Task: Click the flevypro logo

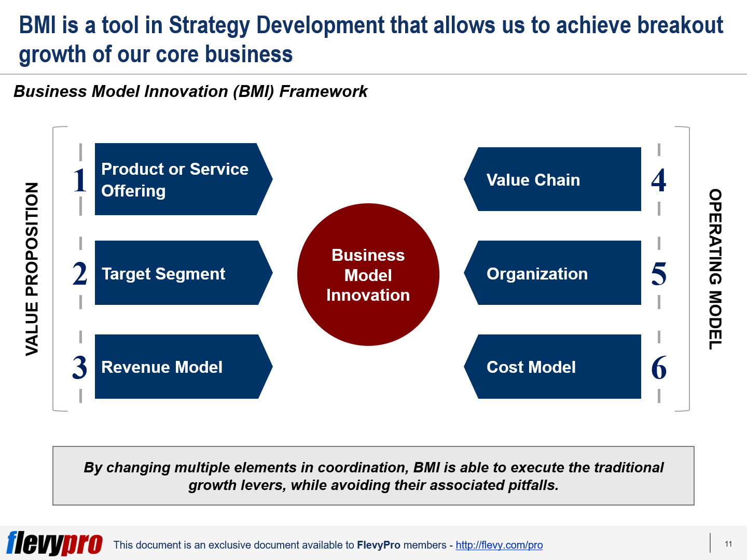Action: [x=54, y=543]
